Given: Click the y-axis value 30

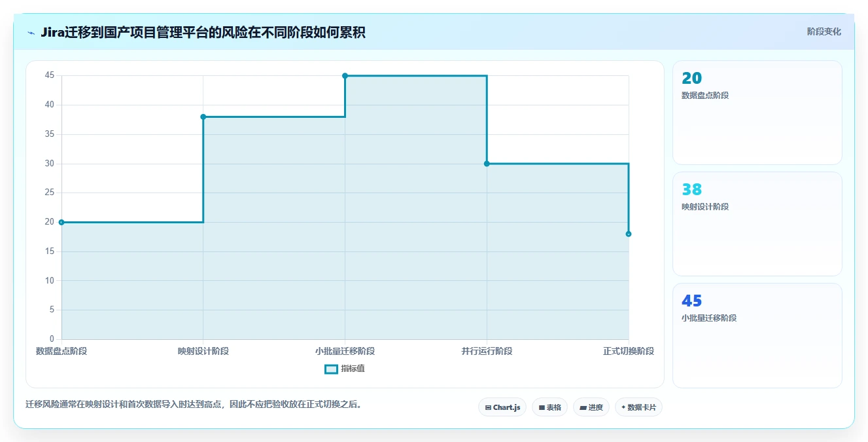Looking at the screenshot, I should pos(50,163).
